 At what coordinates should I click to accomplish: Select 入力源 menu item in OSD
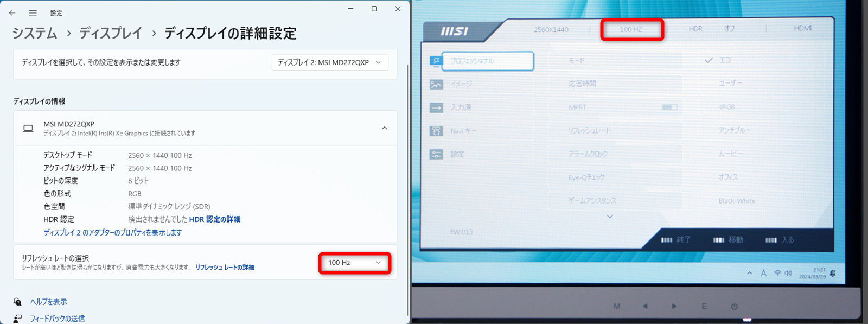tap(461, 107)
